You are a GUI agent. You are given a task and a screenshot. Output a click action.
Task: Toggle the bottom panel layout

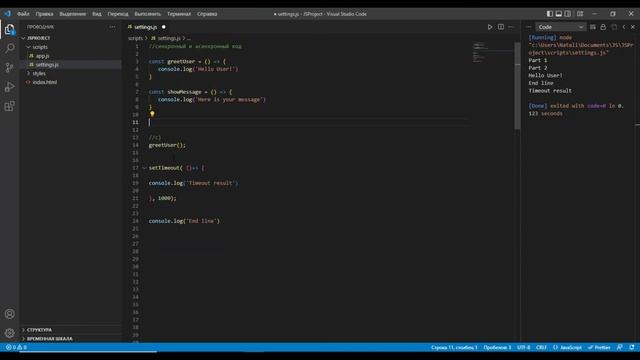click(559, 13)
